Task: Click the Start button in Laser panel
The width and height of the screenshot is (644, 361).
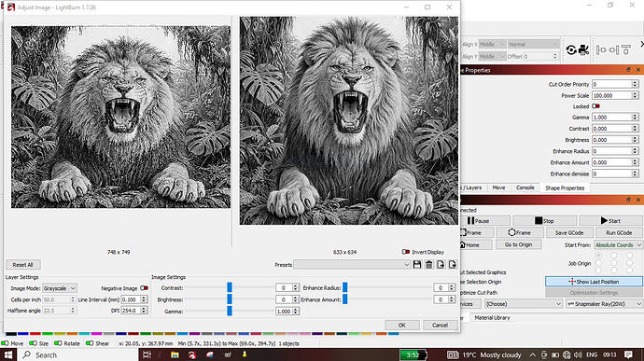Action: coord(610,220)
